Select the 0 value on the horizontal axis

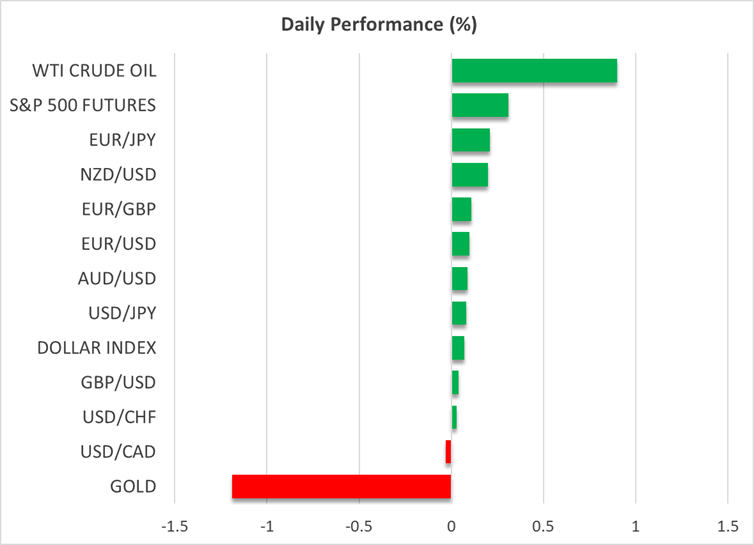tap(451, 526)
